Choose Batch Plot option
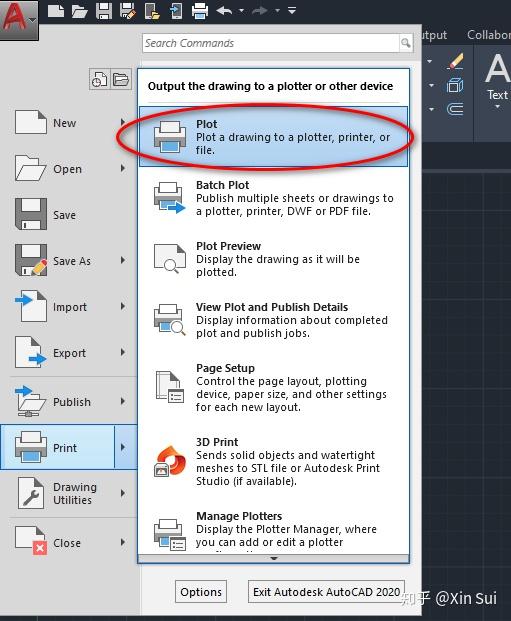 coord(273,198)
